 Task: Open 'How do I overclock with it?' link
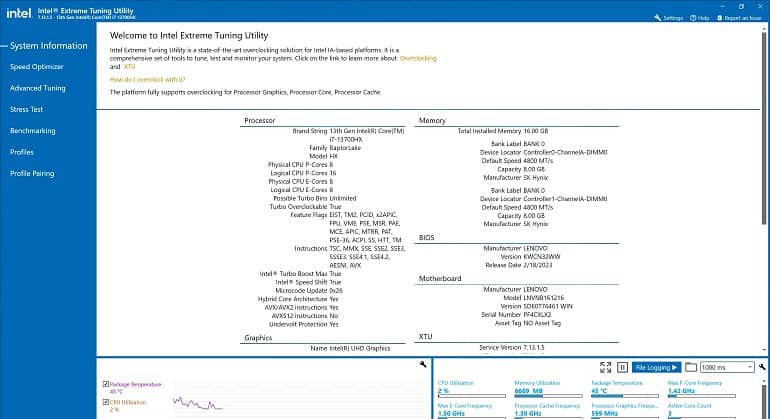(147, 80)
